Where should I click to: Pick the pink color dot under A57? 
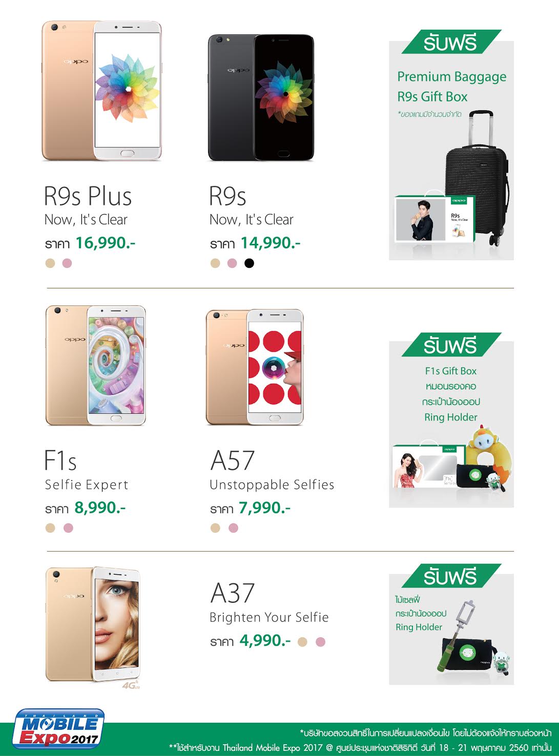pyautogui.click(x=233, y=528)
